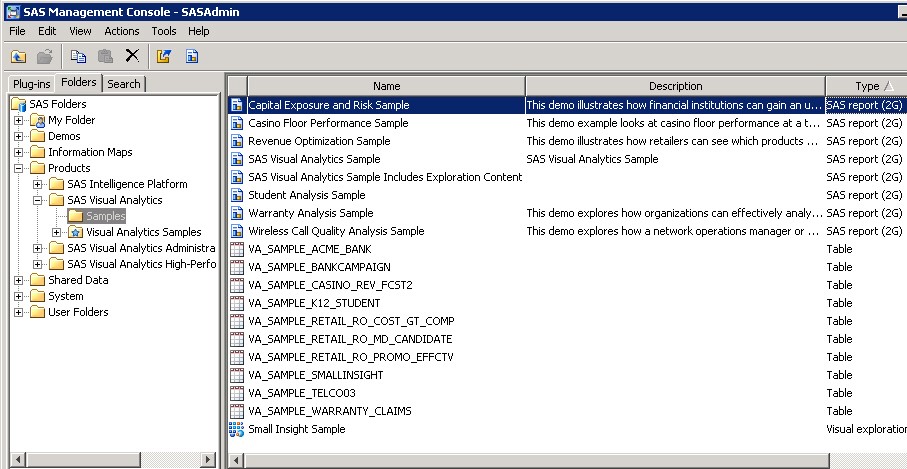Switch to the Search tab
This screenshot has height=469, width=907.
[x=124, y=84]
